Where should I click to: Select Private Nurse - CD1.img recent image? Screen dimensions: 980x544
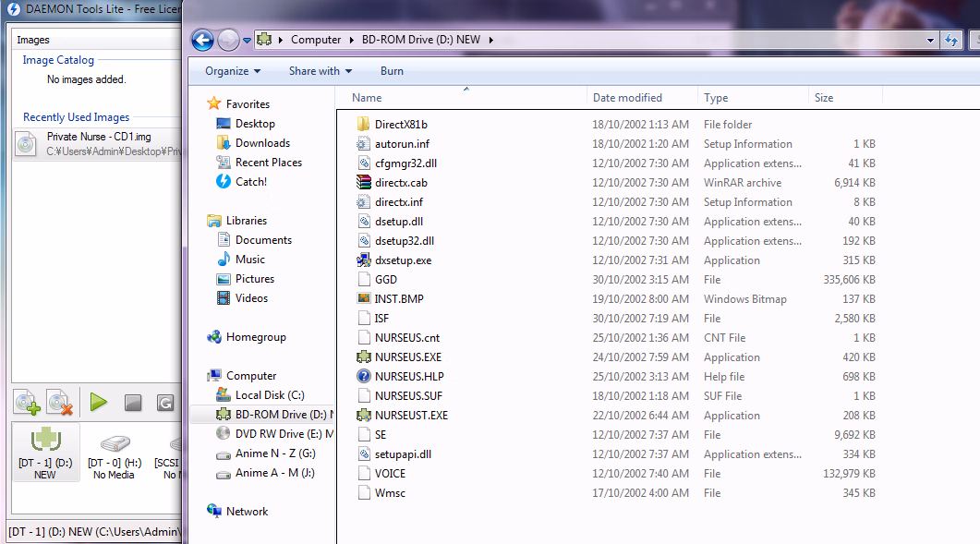click(x=97, y=143)
